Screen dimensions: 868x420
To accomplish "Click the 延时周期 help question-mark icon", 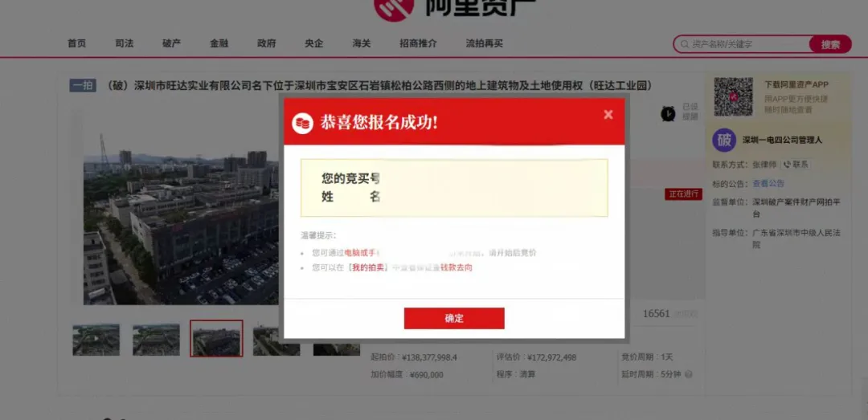I will [688, 374].
